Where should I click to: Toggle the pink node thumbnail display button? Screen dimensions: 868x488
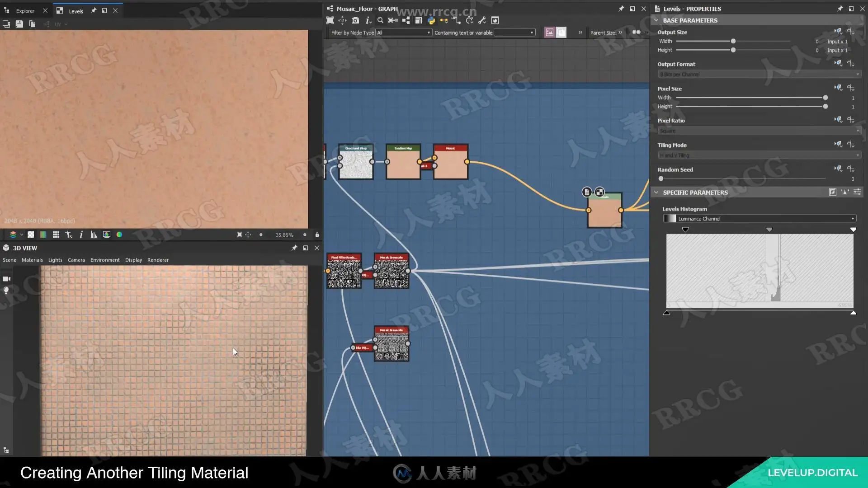(549, 33)
